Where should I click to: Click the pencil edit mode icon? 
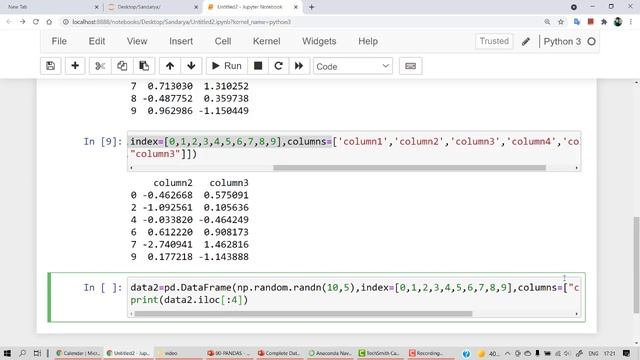coord(526,42)
